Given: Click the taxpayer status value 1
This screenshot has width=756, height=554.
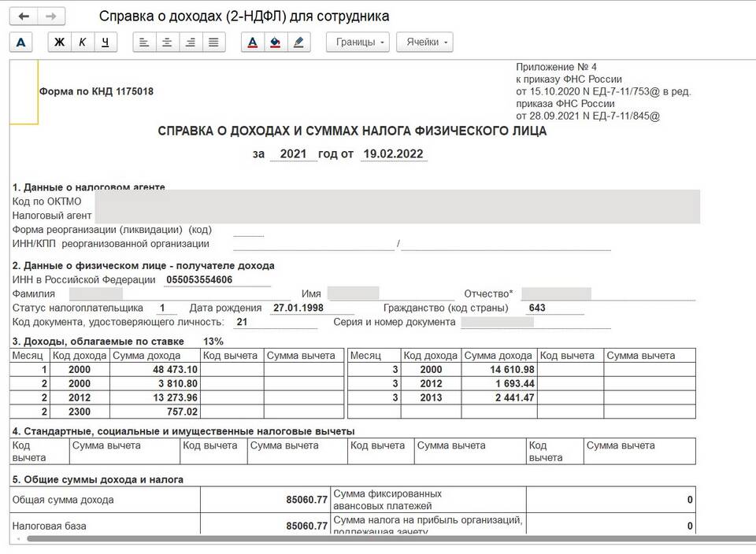Looking at the screenshot, I should (162, 308).
